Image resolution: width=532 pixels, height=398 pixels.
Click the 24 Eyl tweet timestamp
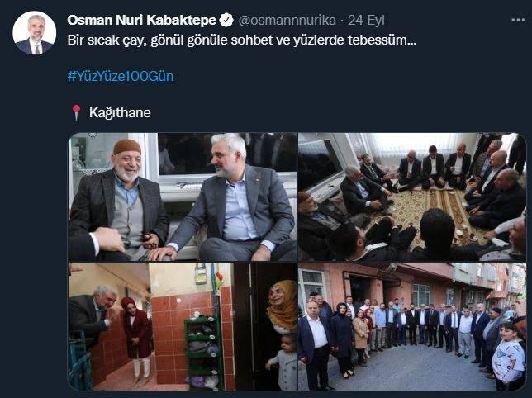click(366, 21)
